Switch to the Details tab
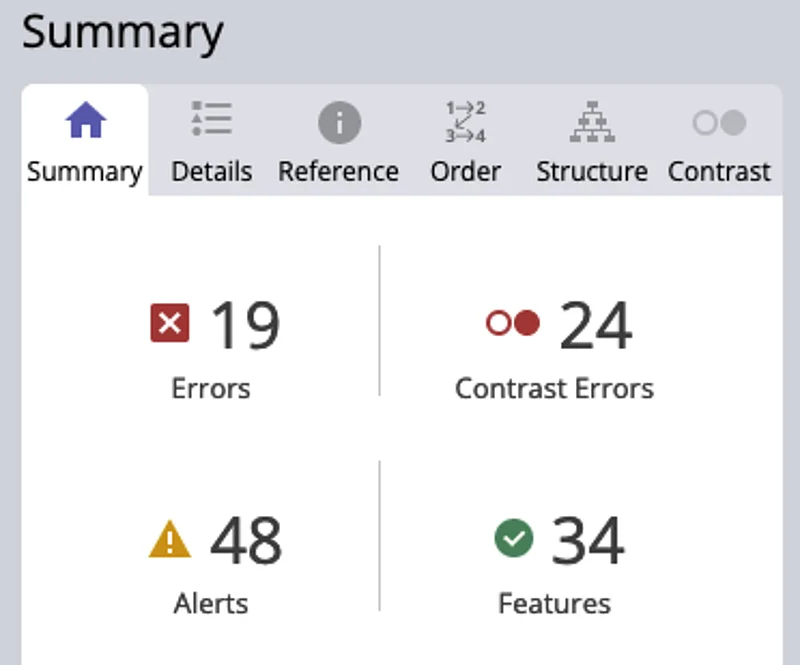This screenshot has height=665, width=800. (211, 171)
